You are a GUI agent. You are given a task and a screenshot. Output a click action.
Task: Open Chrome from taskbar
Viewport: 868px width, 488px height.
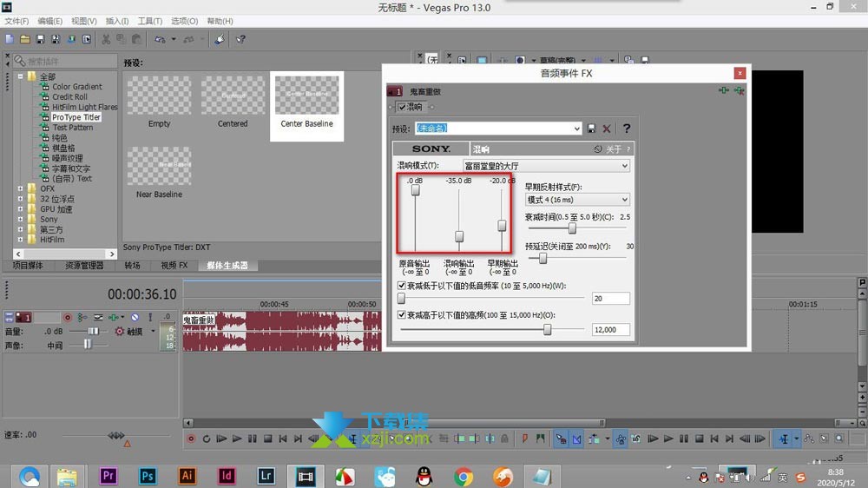[x=464, y=477]
